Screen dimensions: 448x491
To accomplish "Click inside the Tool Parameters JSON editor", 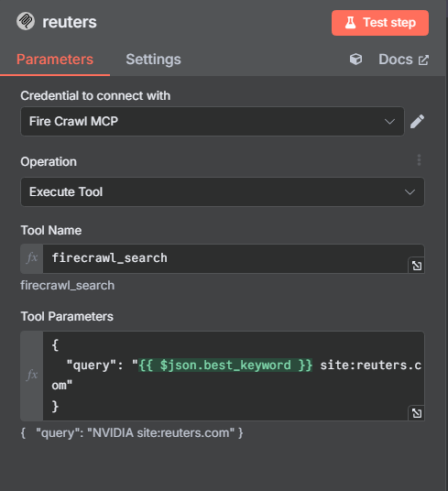I will pos(234,376).
